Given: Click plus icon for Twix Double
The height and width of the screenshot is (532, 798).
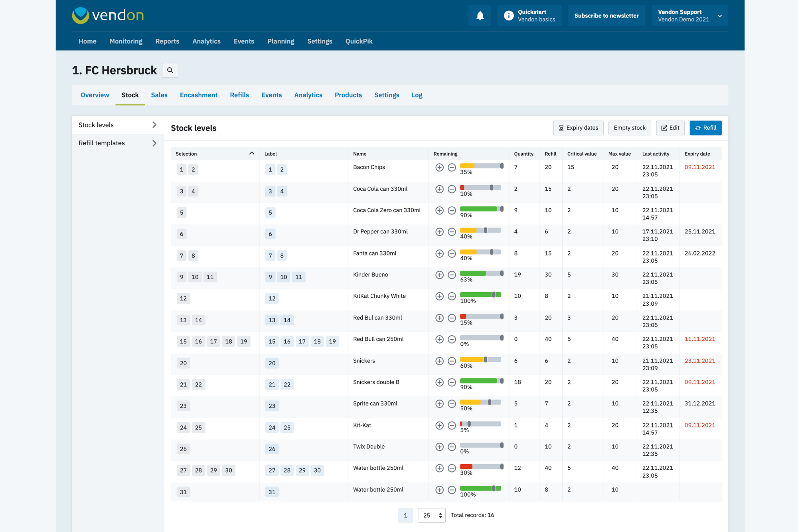Looking at the screenshot, I should (439, 447).
